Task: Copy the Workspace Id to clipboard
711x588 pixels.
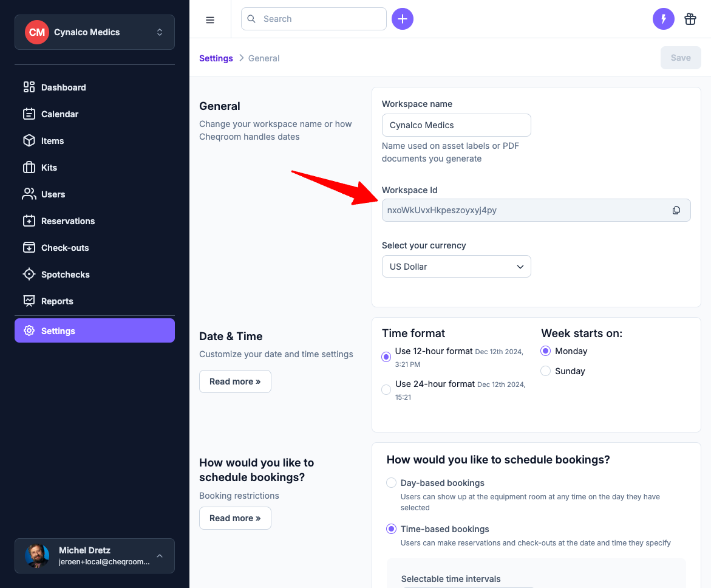Action: pos(676,210)
